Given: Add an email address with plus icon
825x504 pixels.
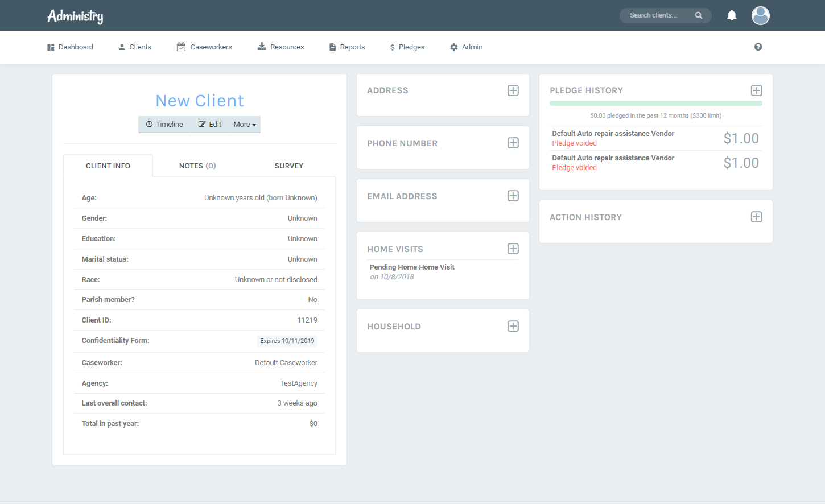Looking at the screenshot, I should [513, 196].
